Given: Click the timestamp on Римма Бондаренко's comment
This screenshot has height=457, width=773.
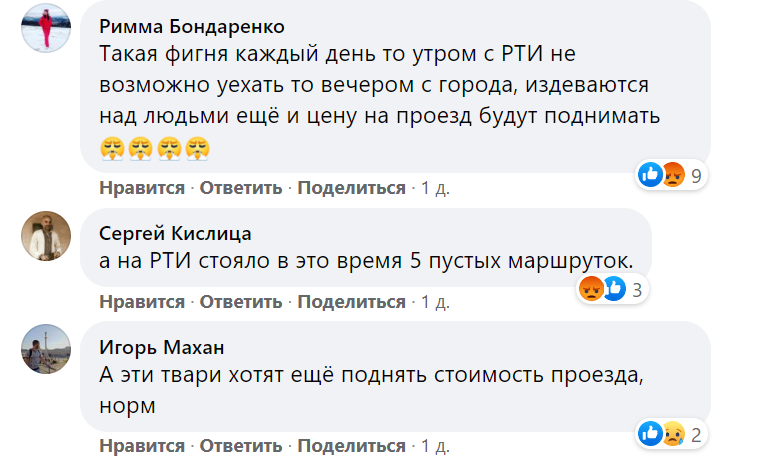Looking at the screenshot, I should coord(435,188).
